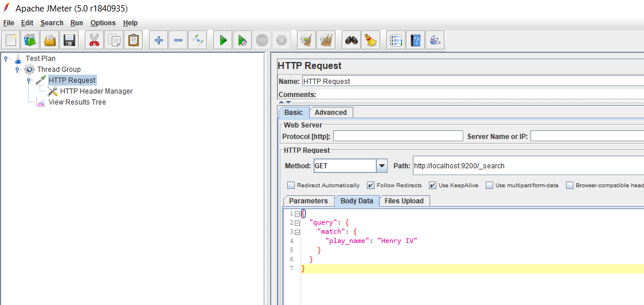Switch to the Basic tab
This screenshot has width=644, height=305.
coord(294,113)
